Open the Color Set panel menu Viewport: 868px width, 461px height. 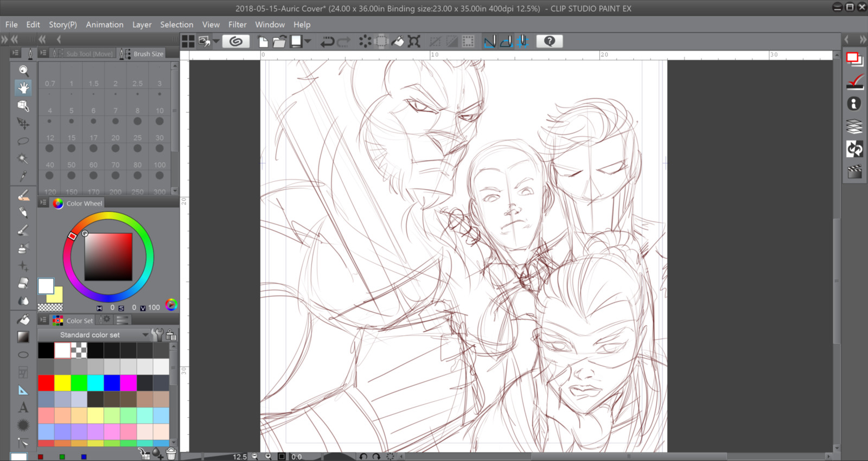pos(43,320)
